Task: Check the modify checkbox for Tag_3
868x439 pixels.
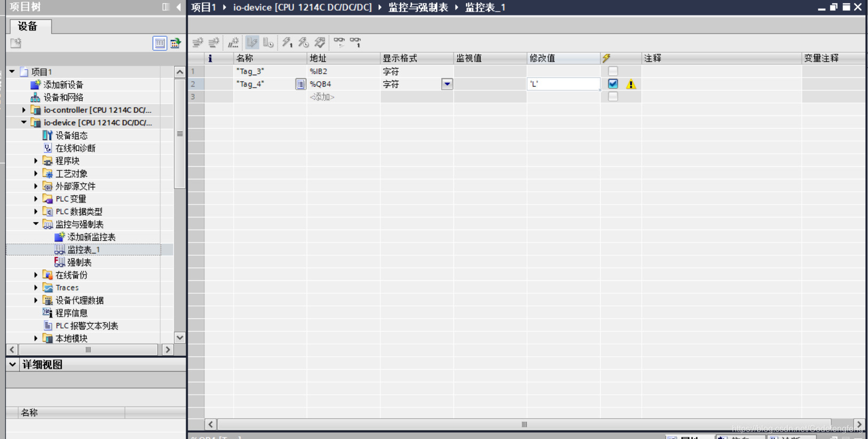Action: click(x=613, y=71)
